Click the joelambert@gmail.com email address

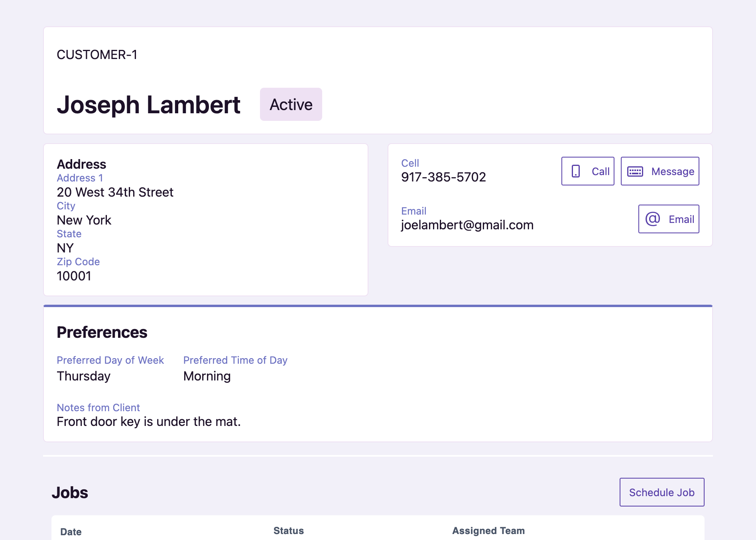[467, 225]
